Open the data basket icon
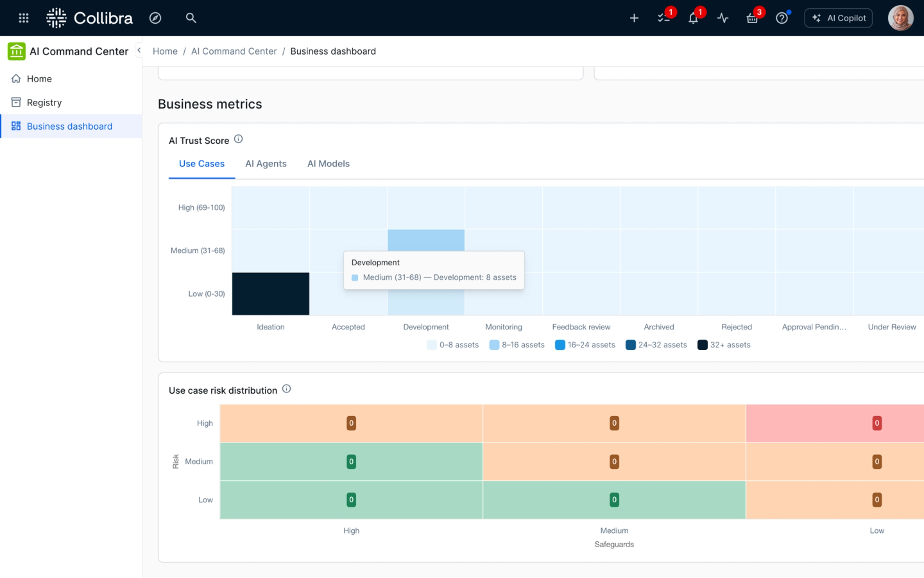The height and width of the screenshot is (578, 924). (x=752, y=18)
